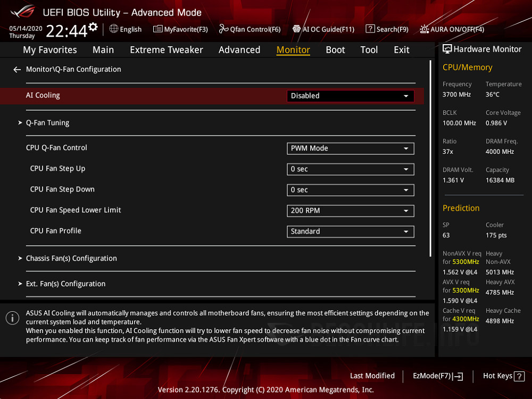Screen dimensions: 532x399
Task: Open the AI Cooling dropdown set to Disabled
Action: click(x=350, y=96)
